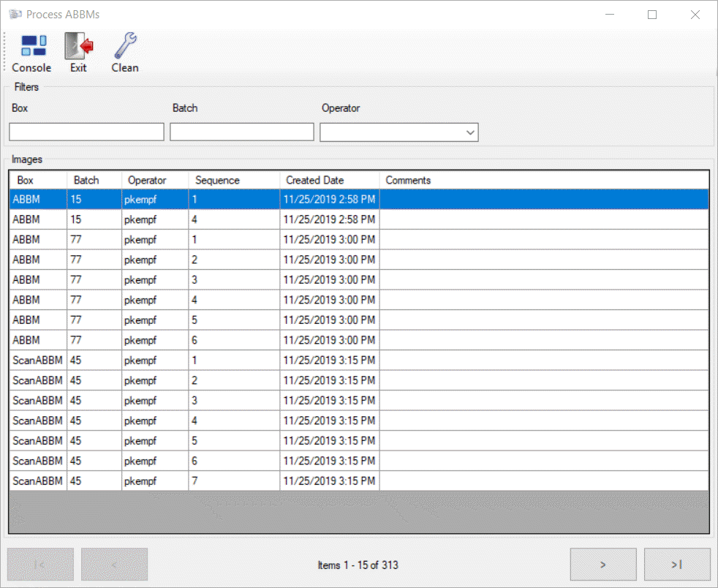Sort by the Box column header
This screenshot has width=718, height=588.
tap(38, 181)
